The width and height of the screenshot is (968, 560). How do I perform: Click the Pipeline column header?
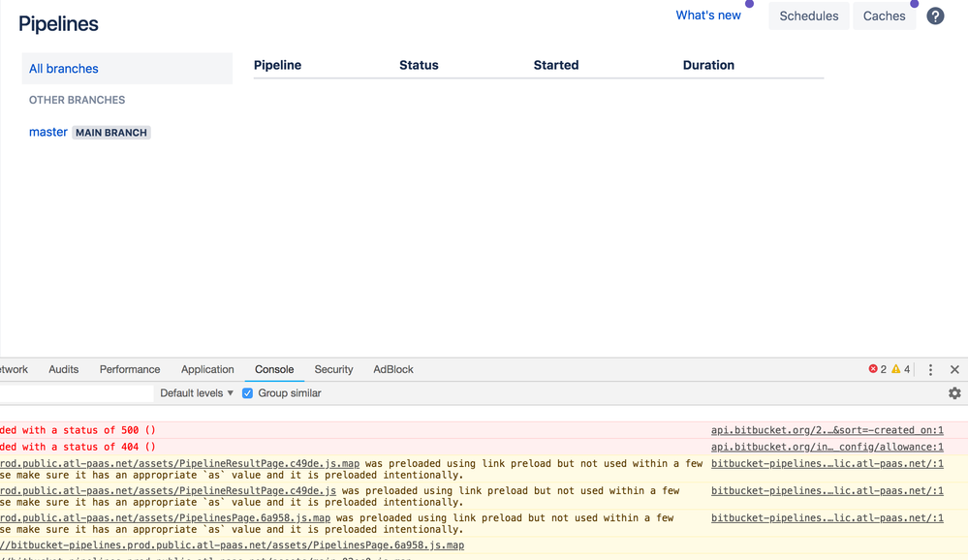(277, 66)
